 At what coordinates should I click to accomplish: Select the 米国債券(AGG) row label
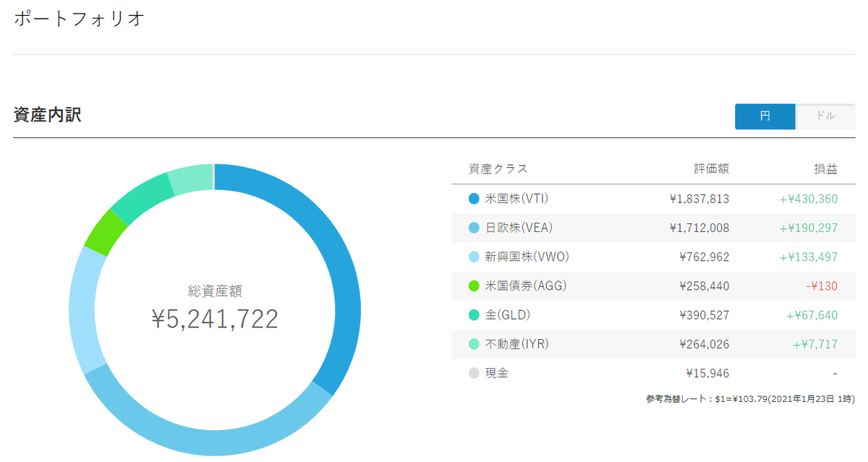pos(526,286)
